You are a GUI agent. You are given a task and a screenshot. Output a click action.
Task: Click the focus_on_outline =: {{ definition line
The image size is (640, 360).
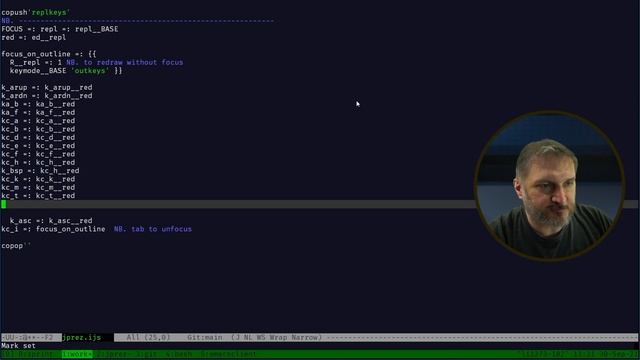(x=49, y=54)
